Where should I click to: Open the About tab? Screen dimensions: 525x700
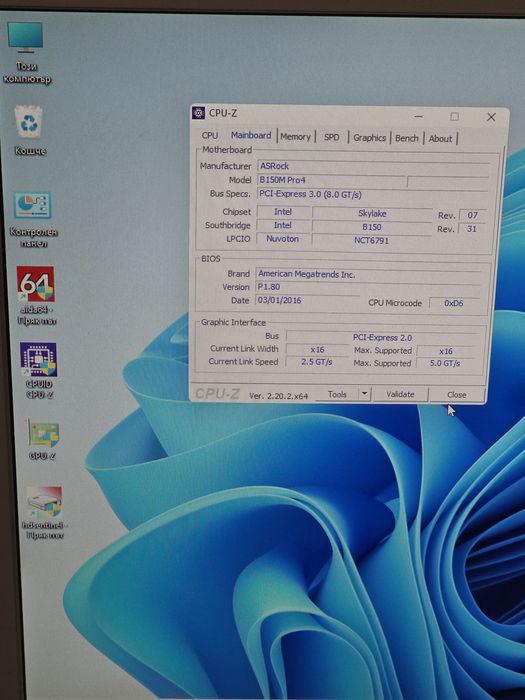441,139
